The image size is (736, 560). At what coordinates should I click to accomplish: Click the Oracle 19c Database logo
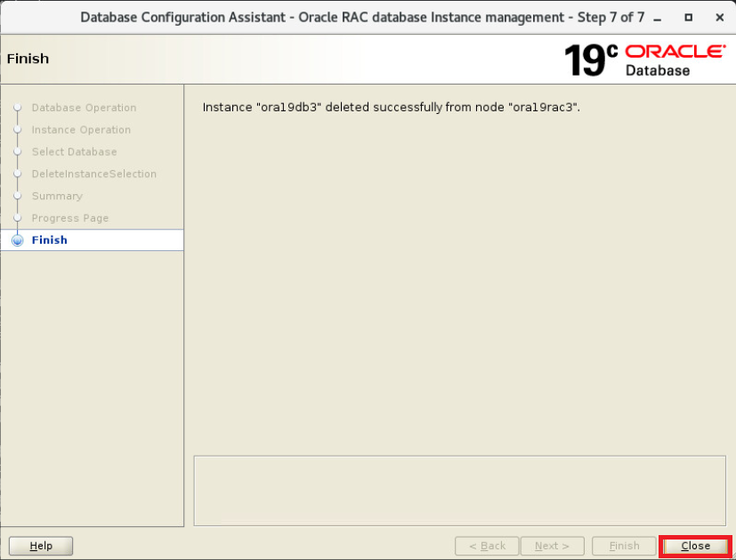[645, 60]
